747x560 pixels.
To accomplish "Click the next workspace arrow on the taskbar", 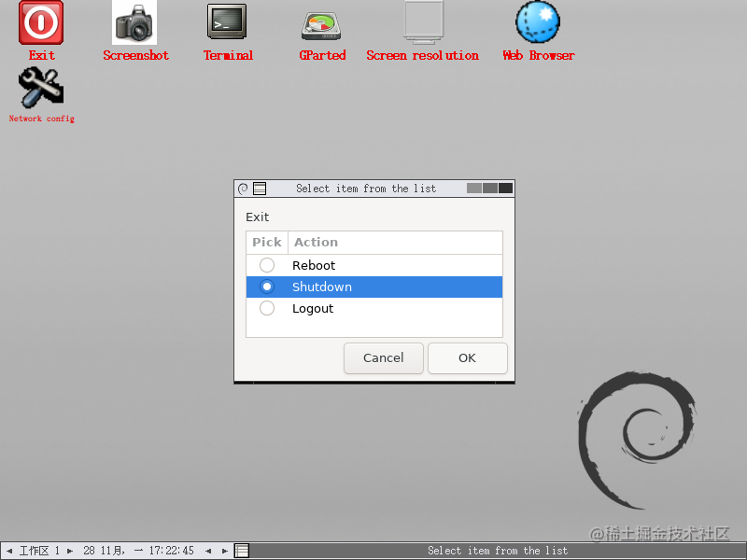I will pos(69,551).
